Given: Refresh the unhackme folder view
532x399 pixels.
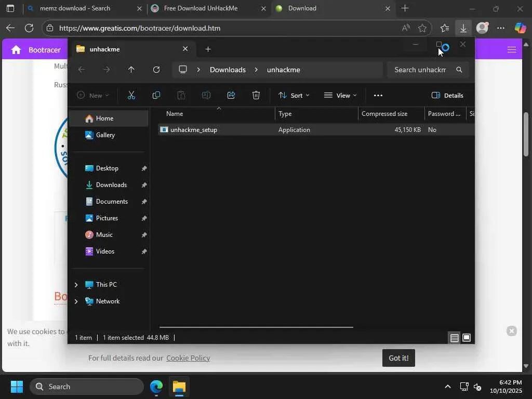Looking at the screenshot, I should coord(156,70).
